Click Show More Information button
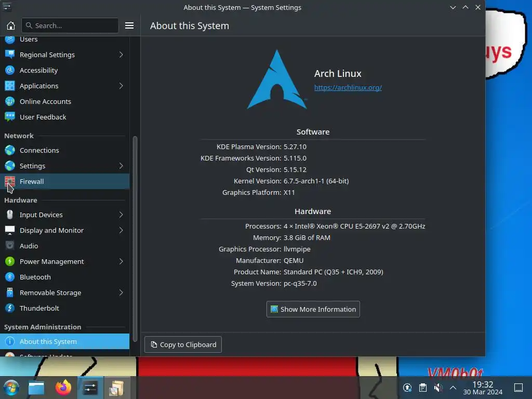532x399 pixels. coord(313,309)
